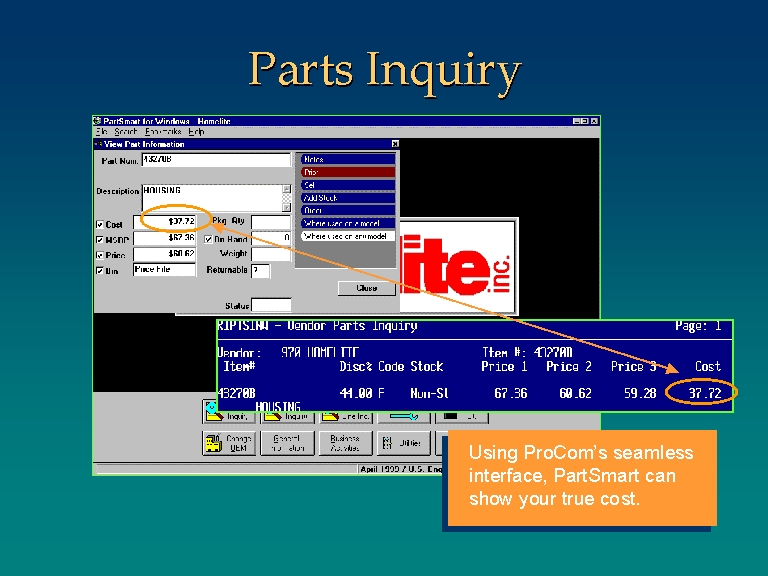Open the Bookmarks menu
Screen dimensions: 768x576
[163, 132]
